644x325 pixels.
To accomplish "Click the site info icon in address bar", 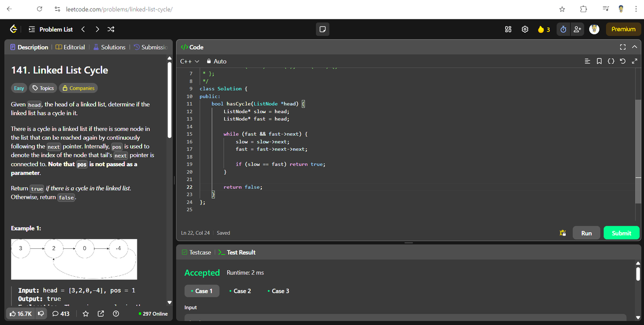I will point(56,9).
